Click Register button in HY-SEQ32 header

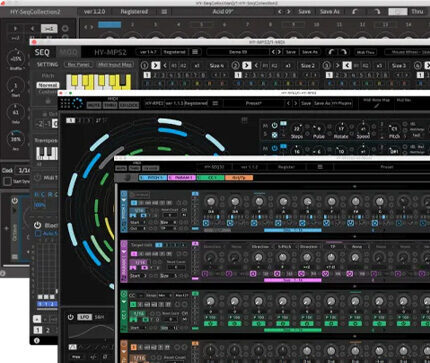point(286,167)
